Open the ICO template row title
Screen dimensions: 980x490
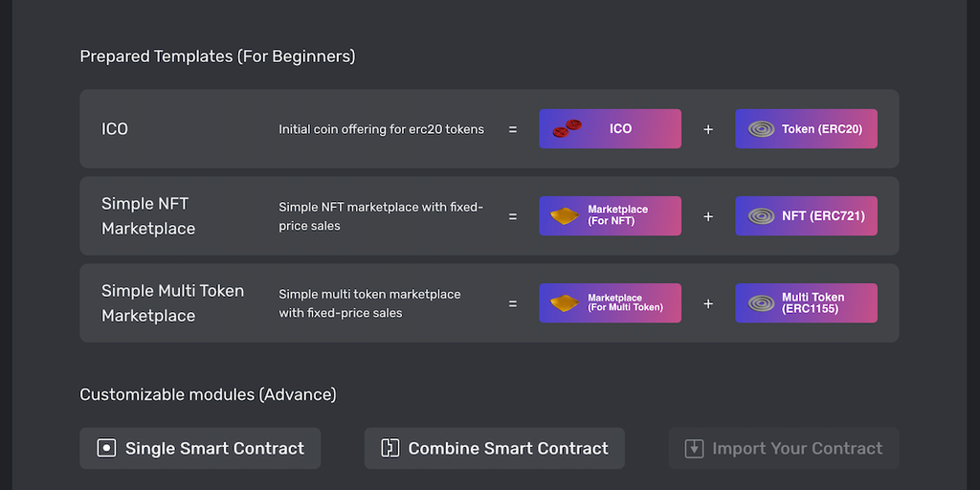(115, 129)
